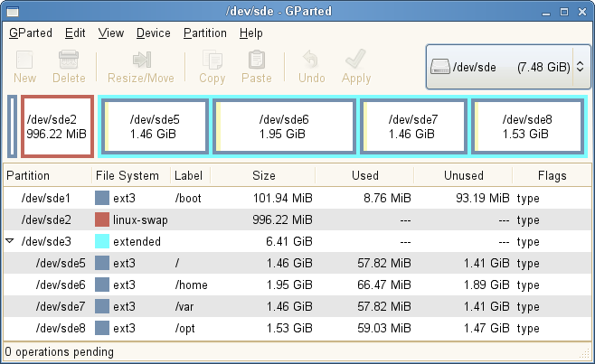Open the /dev/sde device selector dropdown

coord(508,67)
